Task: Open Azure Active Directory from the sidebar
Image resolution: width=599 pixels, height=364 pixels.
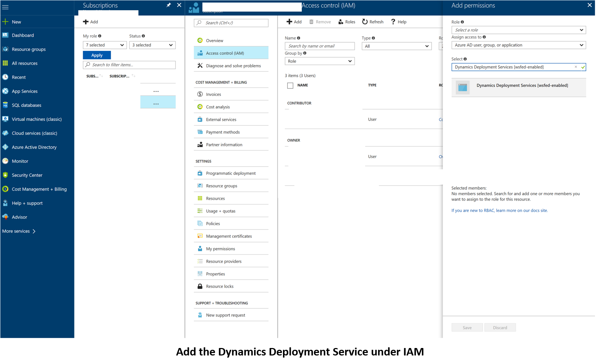Action: [34, 147]
